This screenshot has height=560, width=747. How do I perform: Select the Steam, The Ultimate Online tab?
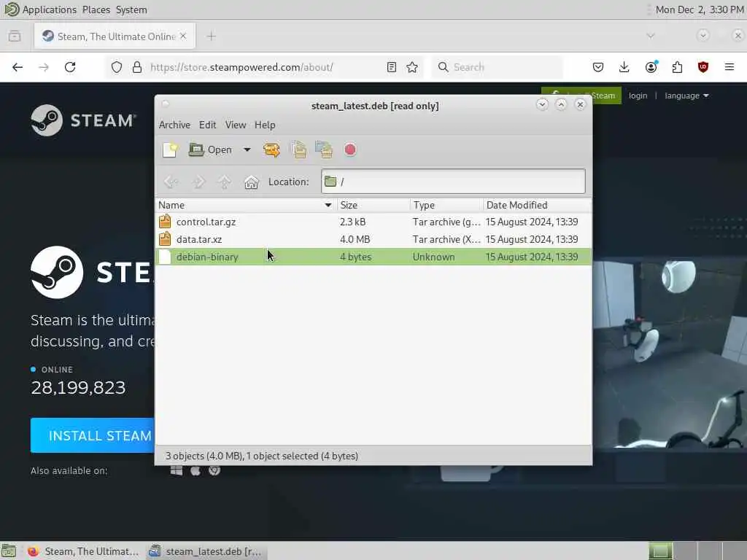click(x=115, y=36)
